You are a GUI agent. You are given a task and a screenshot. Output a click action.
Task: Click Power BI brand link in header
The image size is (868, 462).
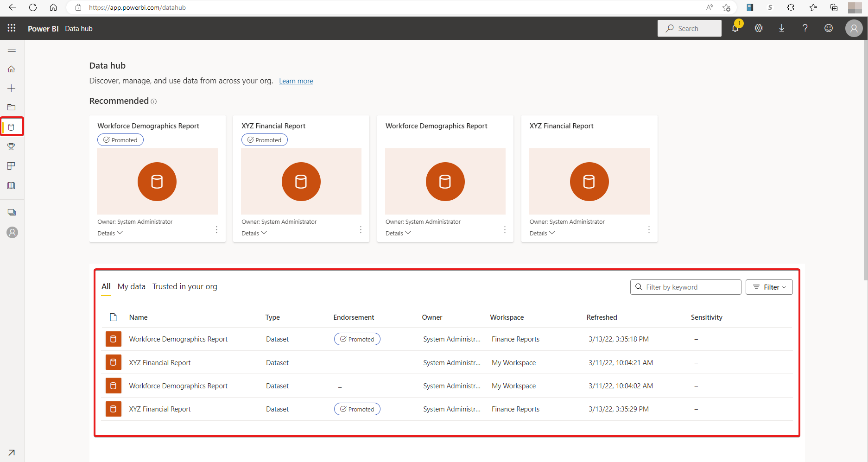pos(43,29)
